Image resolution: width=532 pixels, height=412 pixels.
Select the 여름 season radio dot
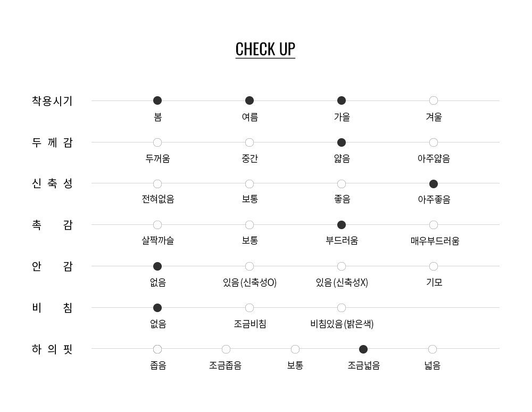(250, 100)
